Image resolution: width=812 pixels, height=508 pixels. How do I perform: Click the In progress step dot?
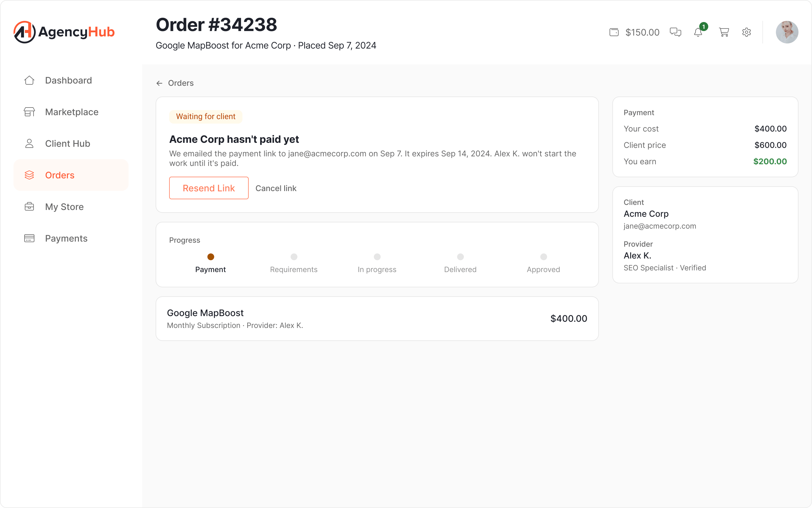pos(377,257)
